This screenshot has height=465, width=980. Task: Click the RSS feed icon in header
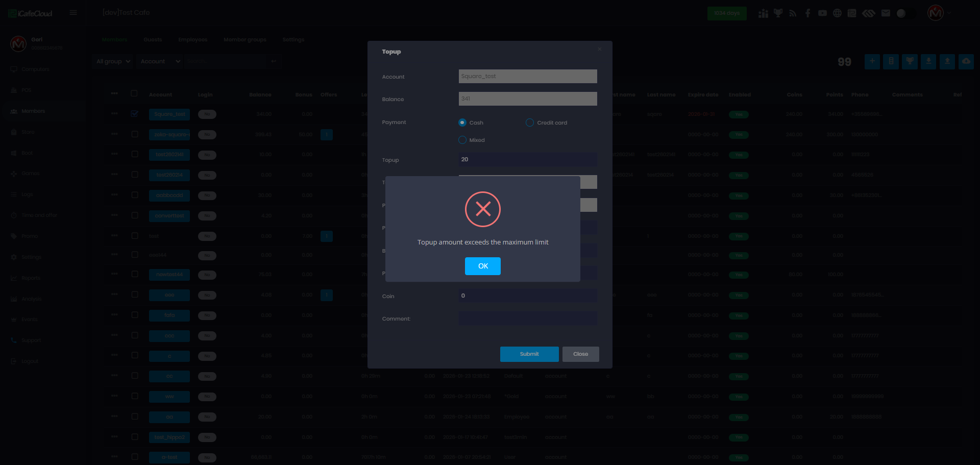pos(793,13)
